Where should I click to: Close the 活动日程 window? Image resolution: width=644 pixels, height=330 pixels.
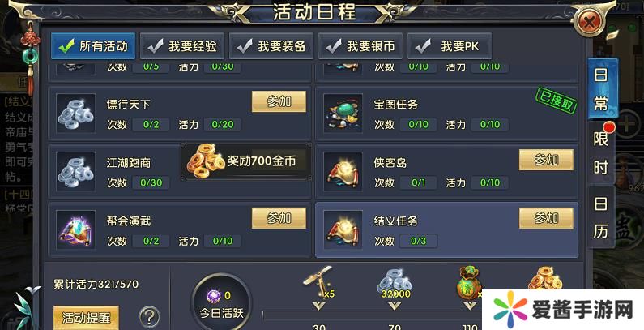(x=589, y=21)
